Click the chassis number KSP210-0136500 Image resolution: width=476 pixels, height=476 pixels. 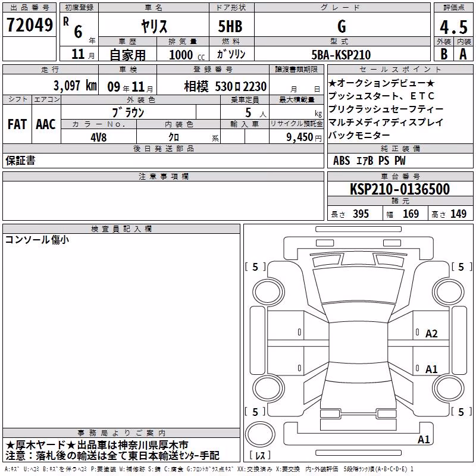[x=400, y=189]
